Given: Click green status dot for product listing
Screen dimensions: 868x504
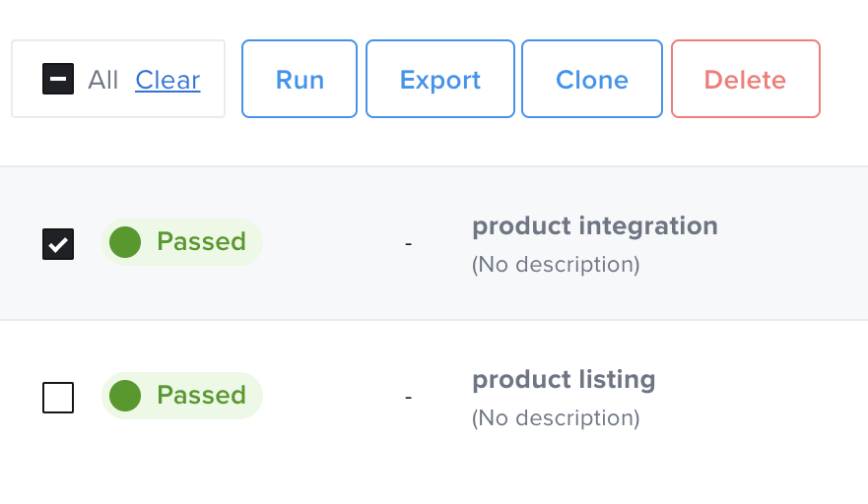Looking at the screenshot, I should 125,396.
